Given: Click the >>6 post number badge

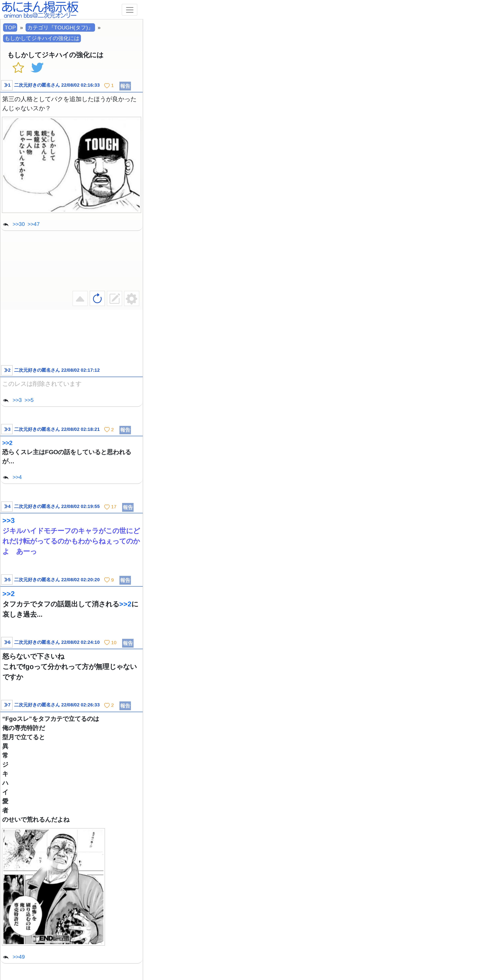Looking at the screenshot, I should pos(7,642).
